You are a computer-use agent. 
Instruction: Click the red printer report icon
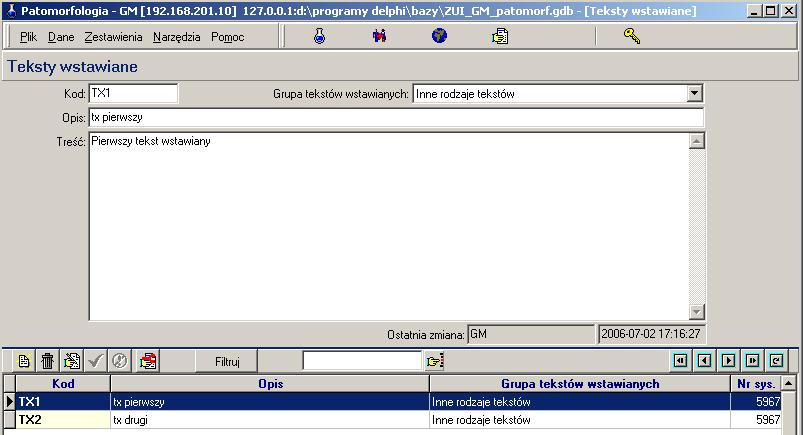tap(148, 361)
